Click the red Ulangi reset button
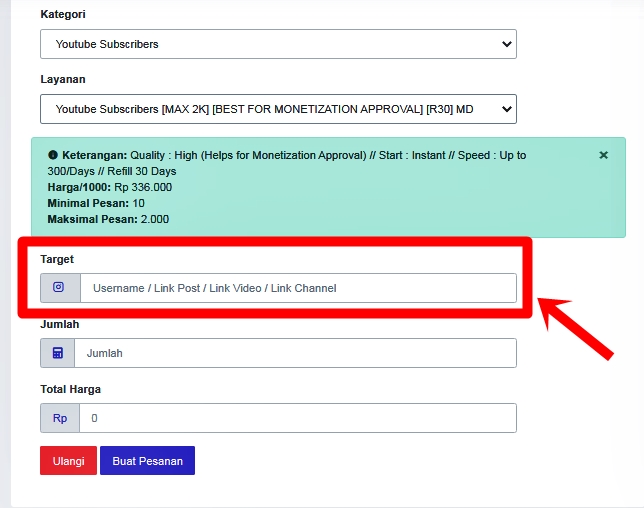This screenshot has height=508, width=644. tap(69, 461)
